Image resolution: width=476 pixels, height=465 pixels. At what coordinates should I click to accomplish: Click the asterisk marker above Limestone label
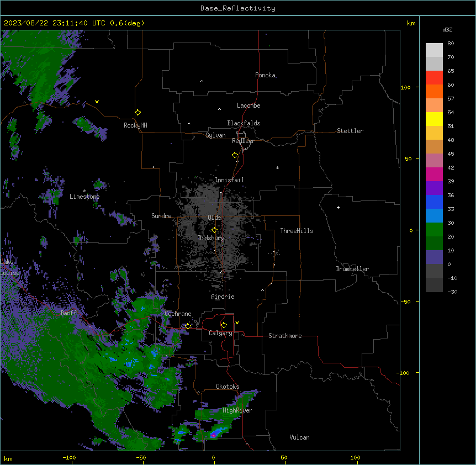pyautogui.click(x=84, y=191)
